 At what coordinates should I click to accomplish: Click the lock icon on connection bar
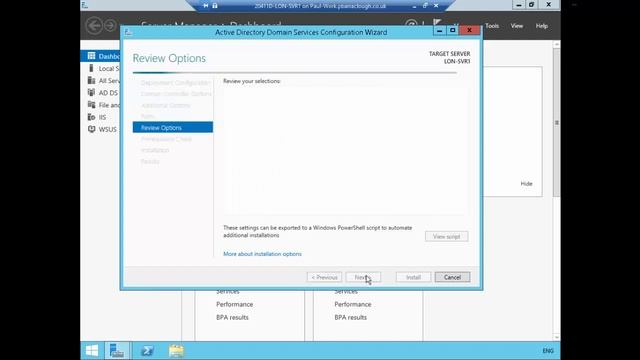point(215,6)
